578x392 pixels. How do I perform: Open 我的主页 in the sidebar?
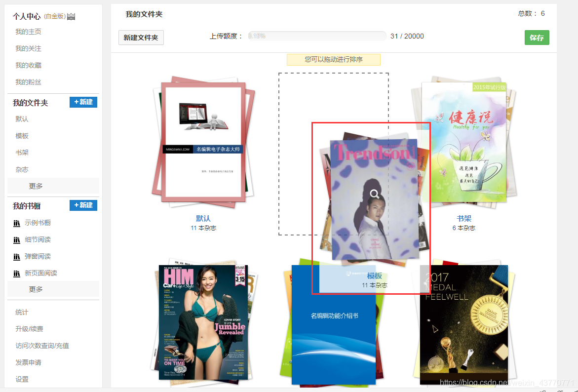click(29, 32)
